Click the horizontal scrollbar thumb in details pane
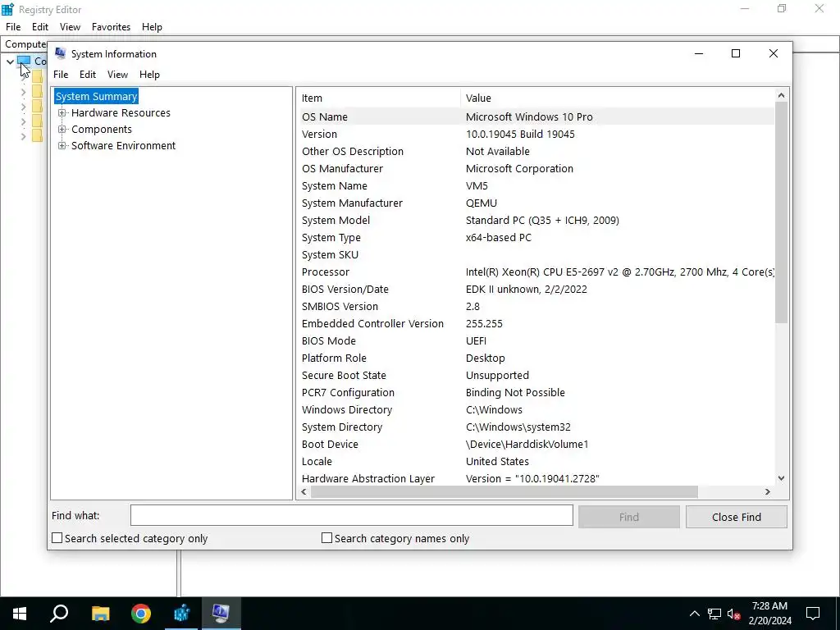The width and height of the screenshot is (840, 630). 504,492
